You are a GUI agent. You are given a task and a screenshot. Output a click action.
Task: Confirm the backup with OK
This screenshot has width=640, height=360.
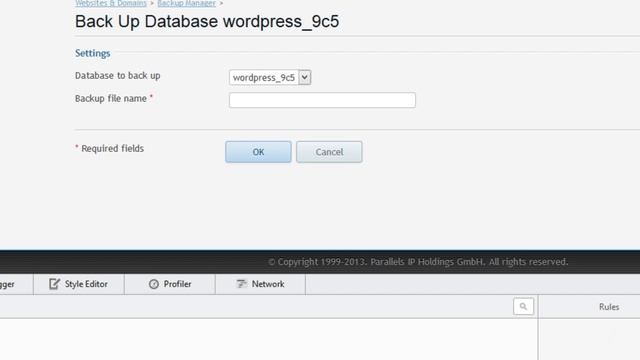pyautogui.click(x=258, y=152)
